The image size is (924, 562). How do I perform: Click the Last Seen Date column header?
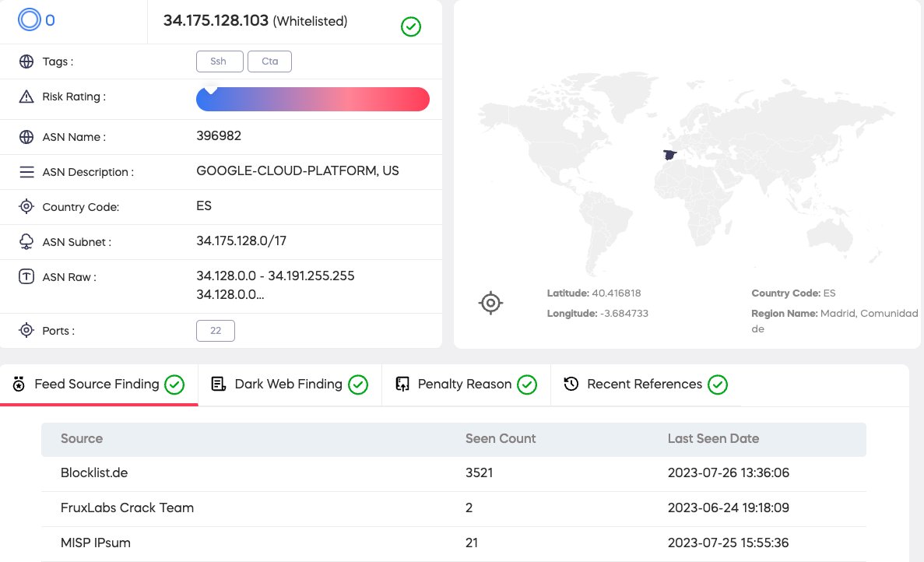coord(713,438)
